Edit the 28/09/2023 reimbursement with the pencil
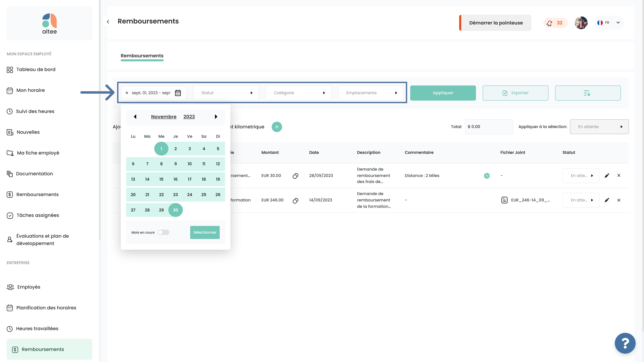This screenshot has width=644, height=362. (607, 175)
